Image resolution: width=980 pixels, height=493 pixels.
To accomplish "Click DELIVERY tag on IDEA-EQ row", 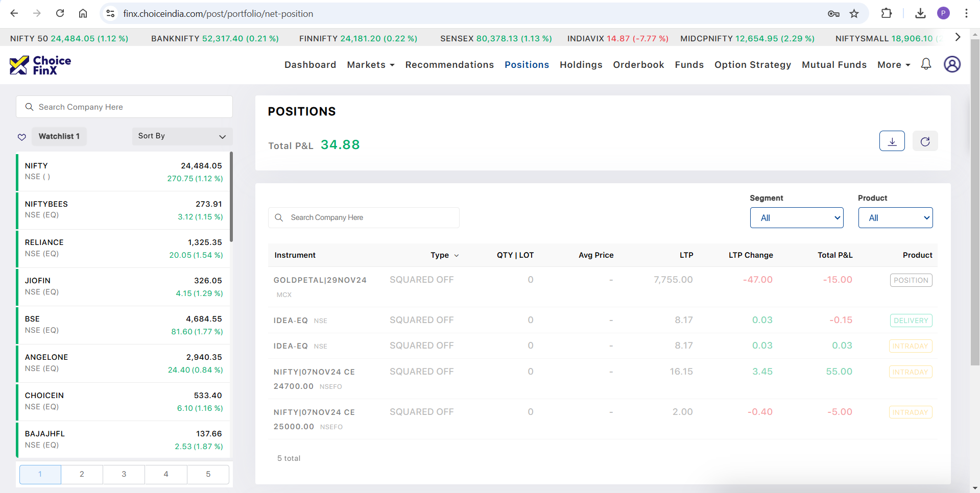I will (x=911, y=321).
